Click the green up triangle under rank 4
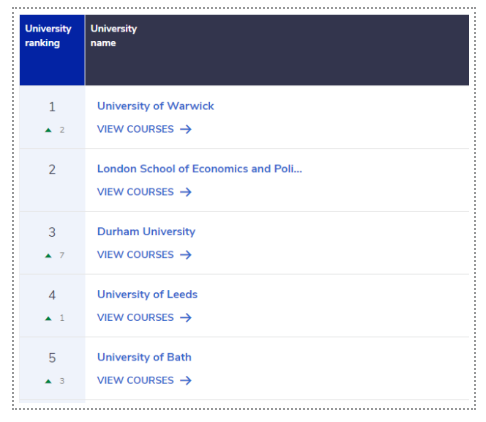Image resolution: width=486 pixels, height=422 pixels. click(x=48, y=318)
